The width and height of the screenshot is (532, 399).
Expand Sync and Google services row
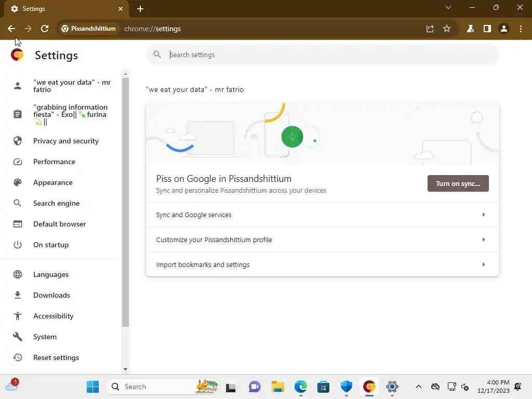[x=322, y=215]
